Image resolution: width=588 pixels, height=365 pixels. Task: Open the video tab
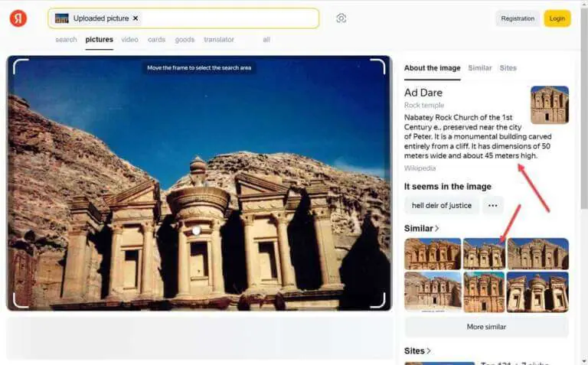click(x=129, y=39)
